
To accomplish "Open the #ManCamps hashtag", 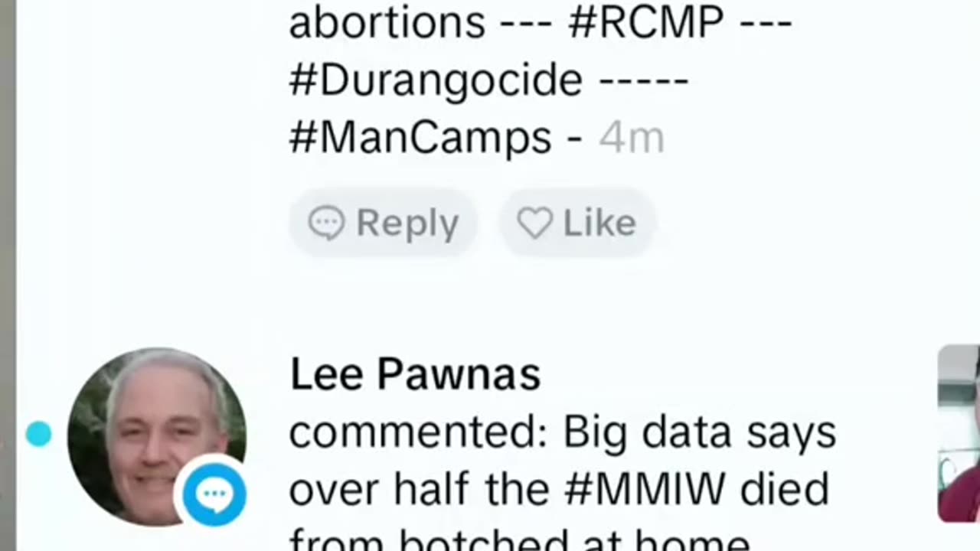I will click(x=420, y=139).
